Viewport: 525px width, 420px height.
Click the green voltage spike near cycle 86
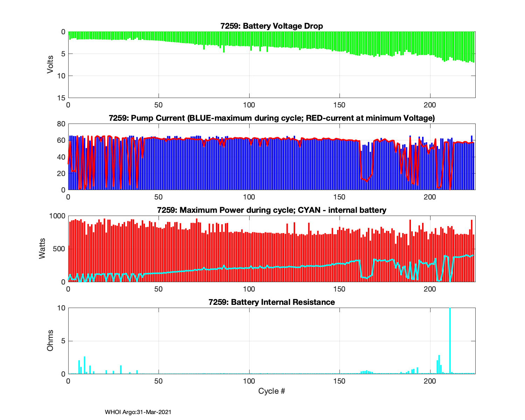point(224,49)
